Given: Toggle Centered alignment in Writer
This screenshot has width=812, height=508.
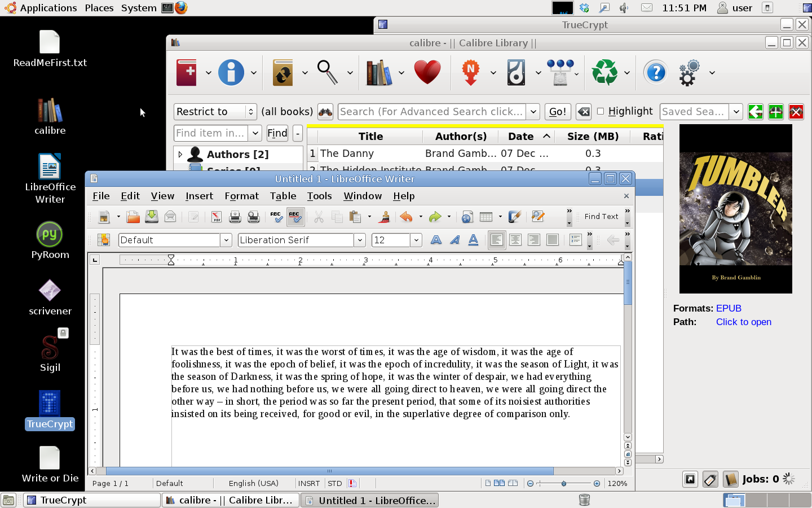Looking at the screenshot, I should pos(515,240).
